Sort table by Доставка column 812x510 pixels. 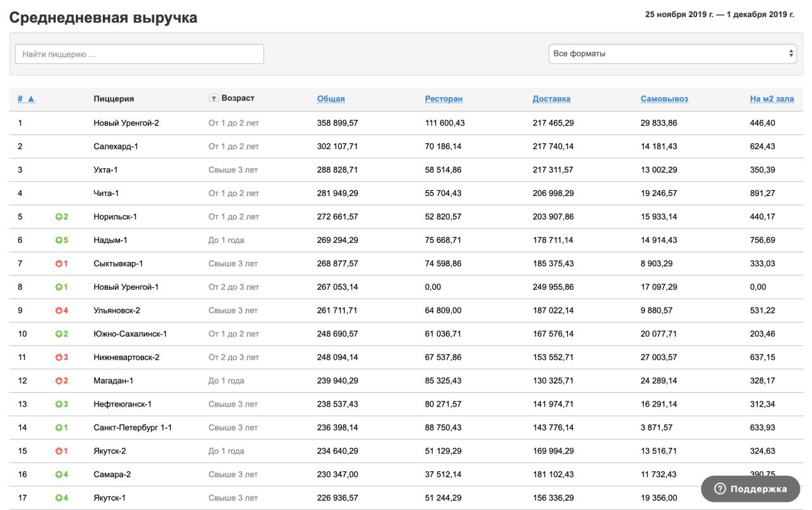(x=551, y=99)
